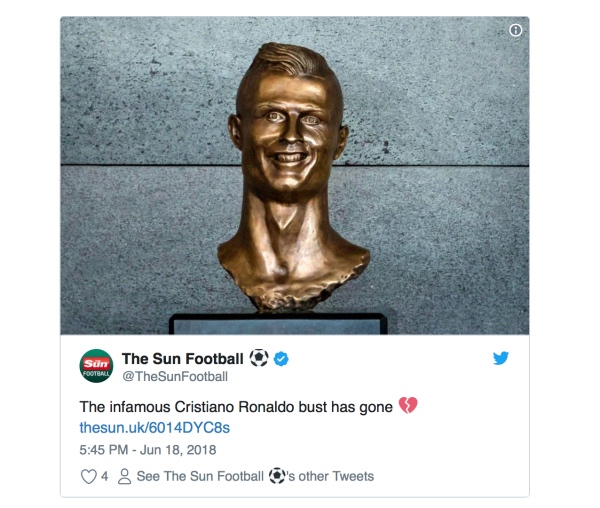Image resolution: width=600 pixels, height=508 pixels.
Task: Click the soccer ball emoji in footer link
Action: (x=277, y=476)
